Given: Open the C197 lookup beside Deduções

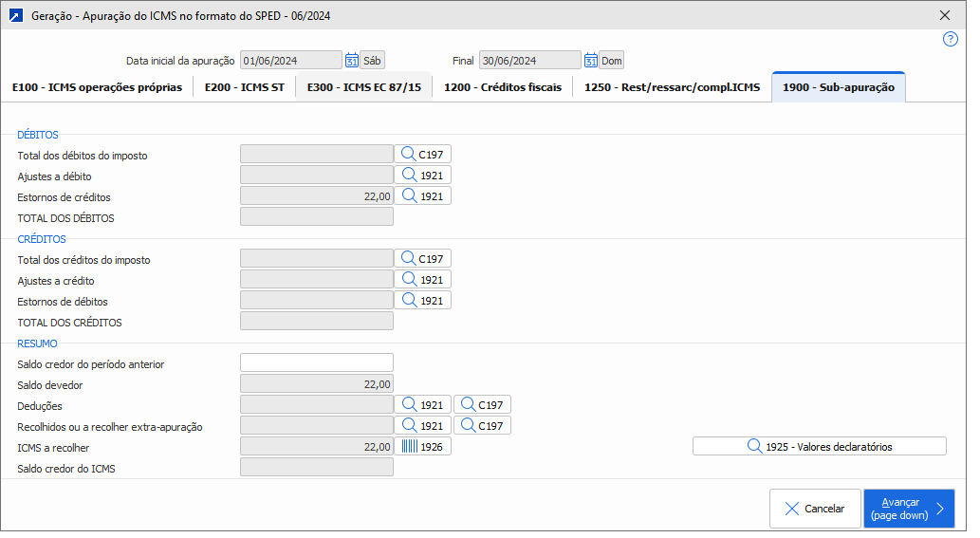Looking at the screenshot, I should click(x=482, y=405).
